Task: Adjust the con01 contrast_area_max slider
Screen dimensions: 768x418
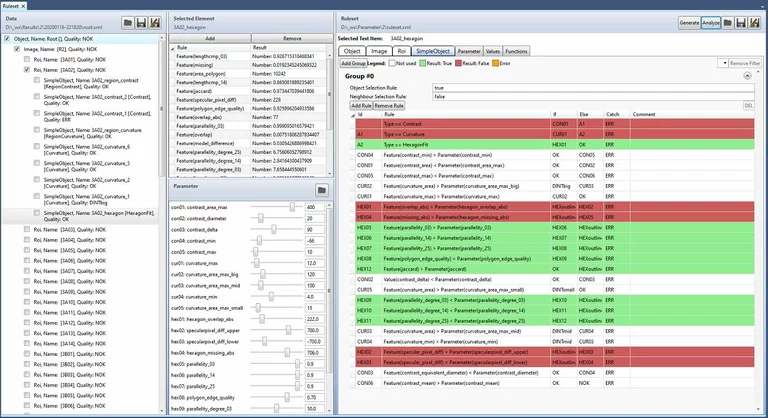Action: (x=292, y=207)
